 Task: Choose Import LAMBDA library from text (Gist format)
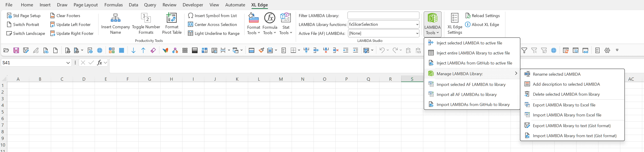tap(572, 136)
